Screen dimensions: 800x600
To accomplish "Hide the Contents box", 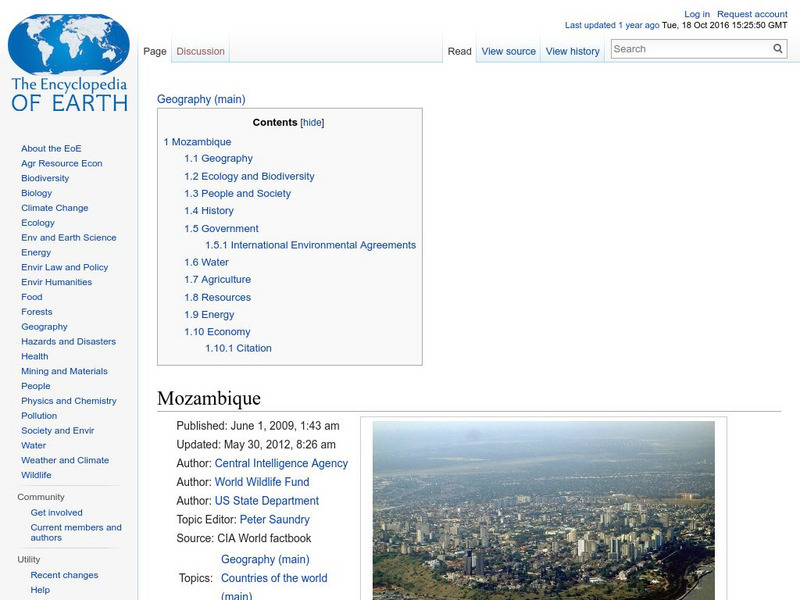I will tap(311, 122).
